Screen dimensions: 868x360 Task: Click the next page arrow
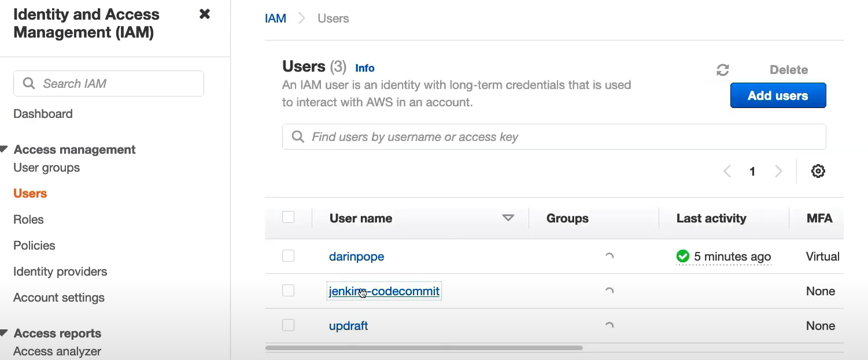pos(778,172)
